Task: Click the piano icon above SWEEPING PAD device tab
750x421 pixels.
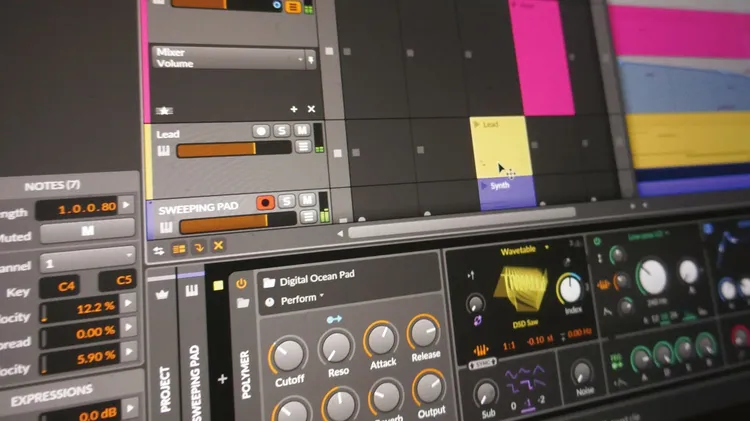Action: click(191, 290)
